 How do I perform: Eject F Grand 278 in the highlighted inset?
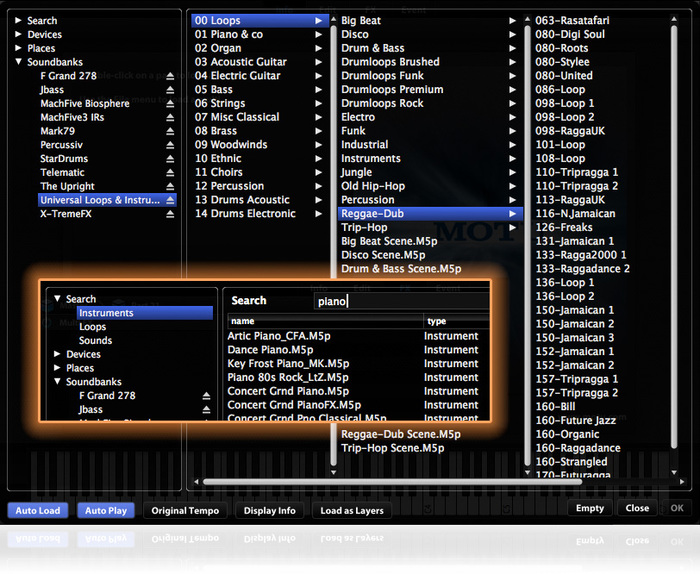(206, 395)
